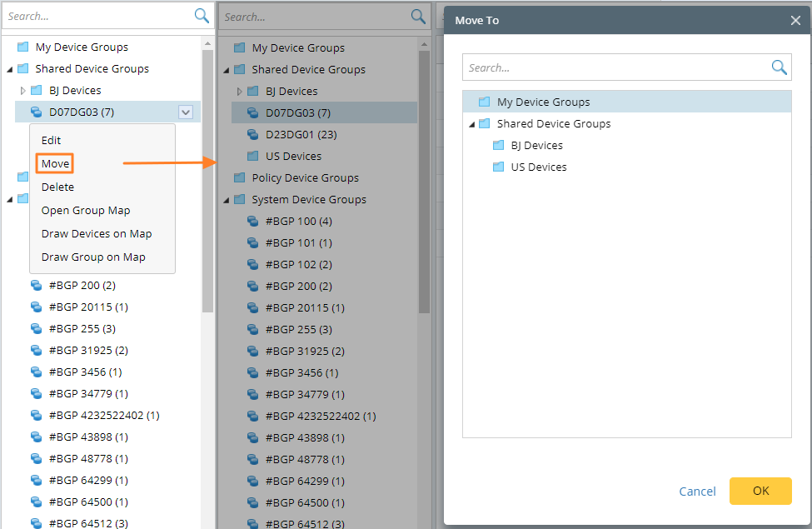Viewport: 812px width, 529px height.
Task: Click the left panel search magnifier icon
Action: click(x=202, y=15)
